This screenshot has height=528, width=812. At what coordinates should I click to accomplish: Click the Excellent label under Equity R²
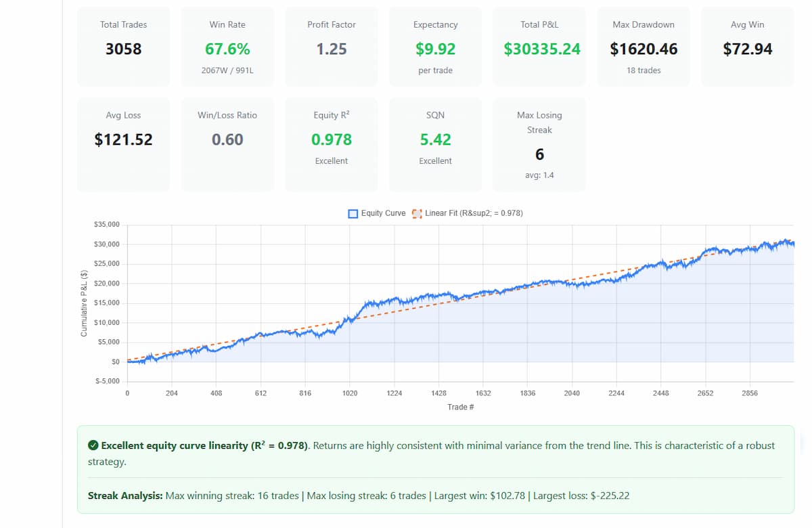(332, 161)
